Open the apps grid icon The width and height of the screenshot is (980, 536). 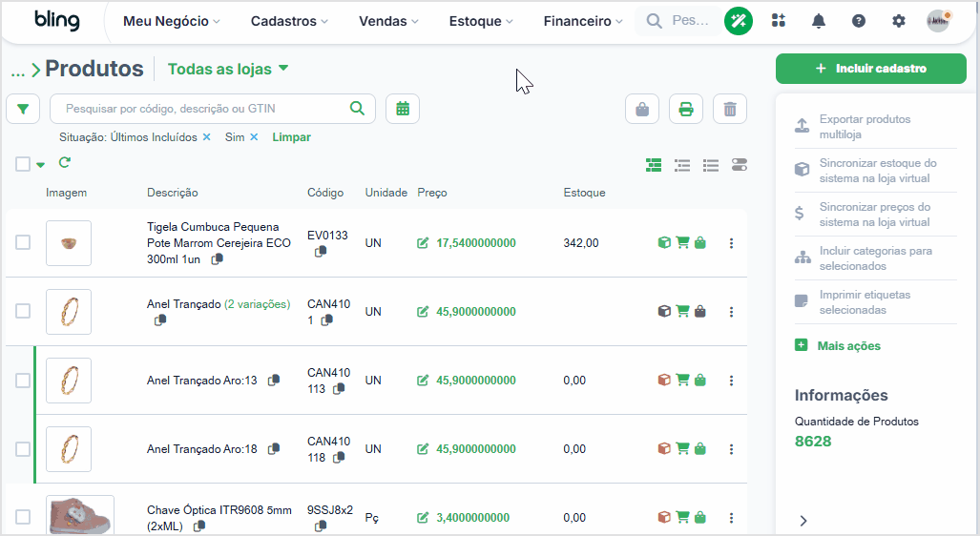coord(778,21)
